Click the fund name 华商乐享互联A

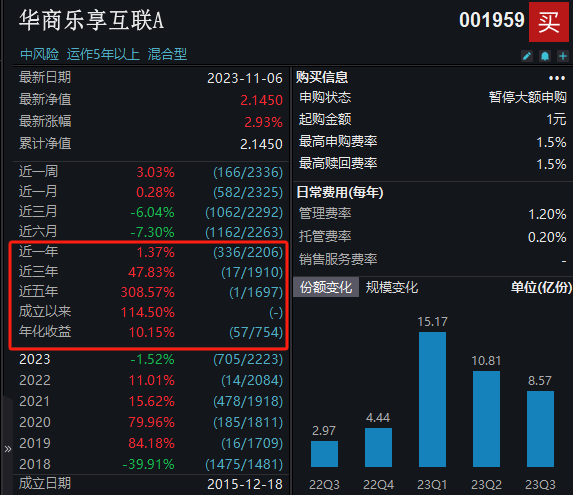click(91, 20)
